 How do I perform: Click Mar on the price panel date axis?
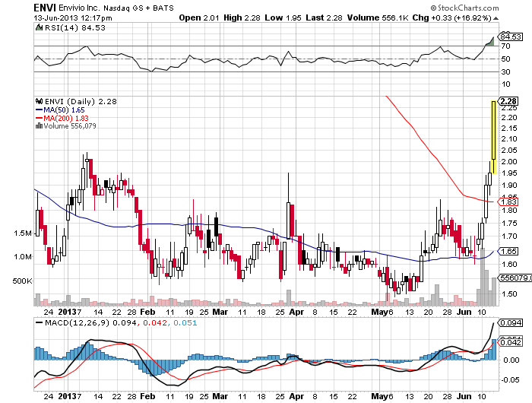click(x=220, y=312)
